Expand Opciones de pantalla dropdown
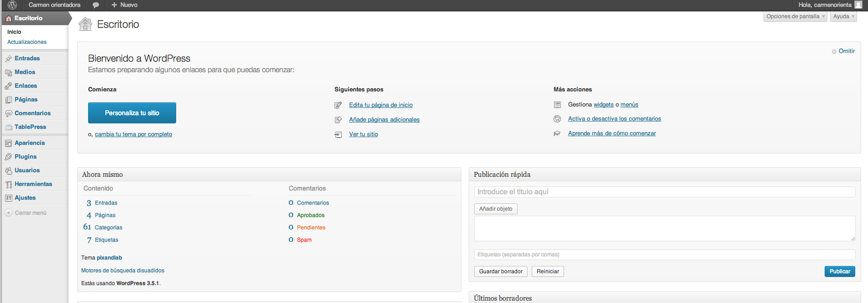 [x=795, y=16]
